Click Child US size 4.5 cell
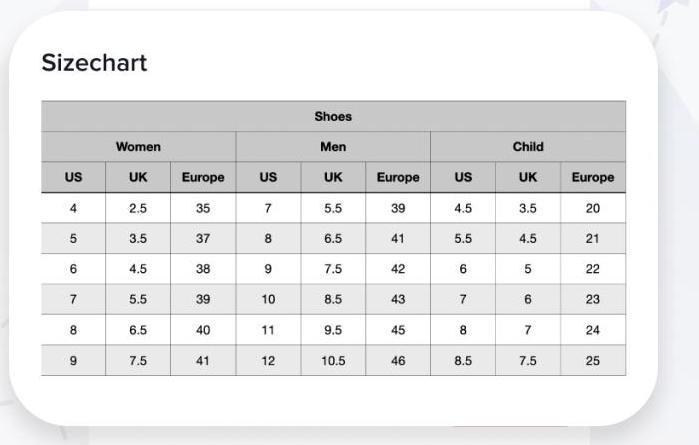This screenshot has width=699, height=445. pyautogui.click(x=463, y=208)
